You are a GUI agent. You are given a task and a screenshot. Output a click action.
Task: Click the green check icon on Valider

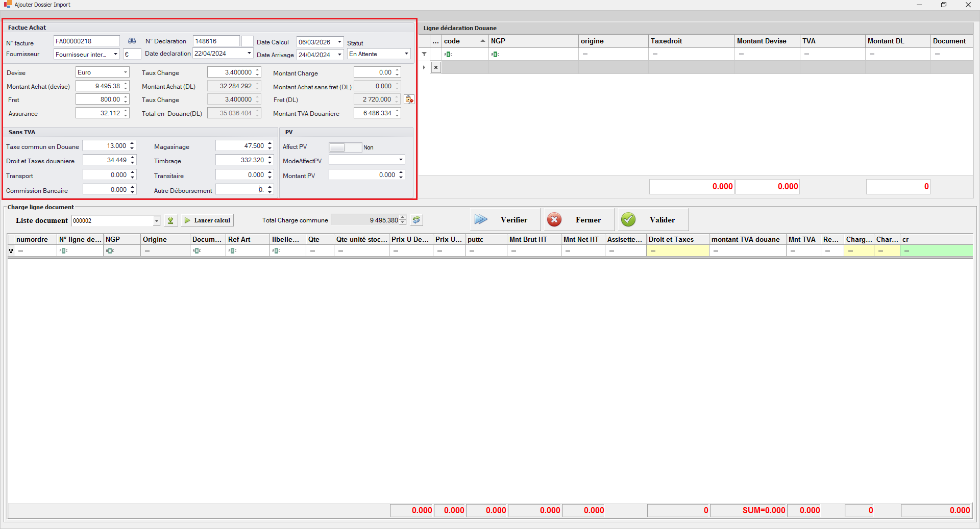628,219
